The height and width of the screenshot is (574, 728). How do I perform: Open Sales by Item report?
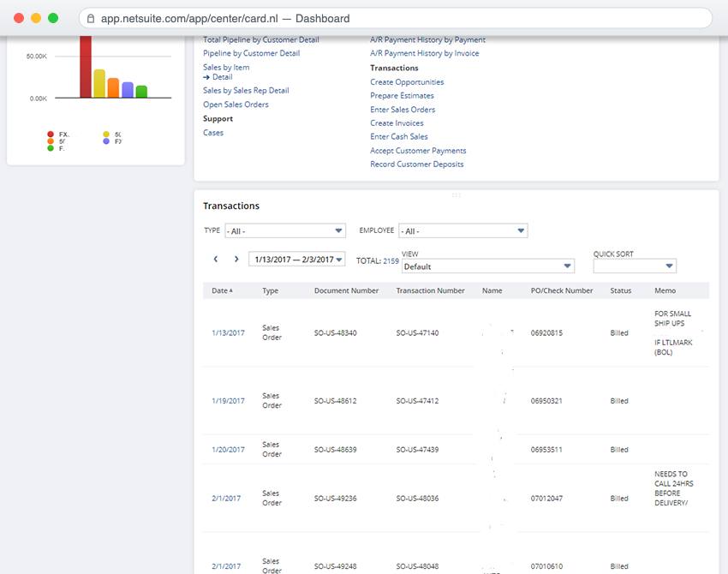(x=226, y=68)
